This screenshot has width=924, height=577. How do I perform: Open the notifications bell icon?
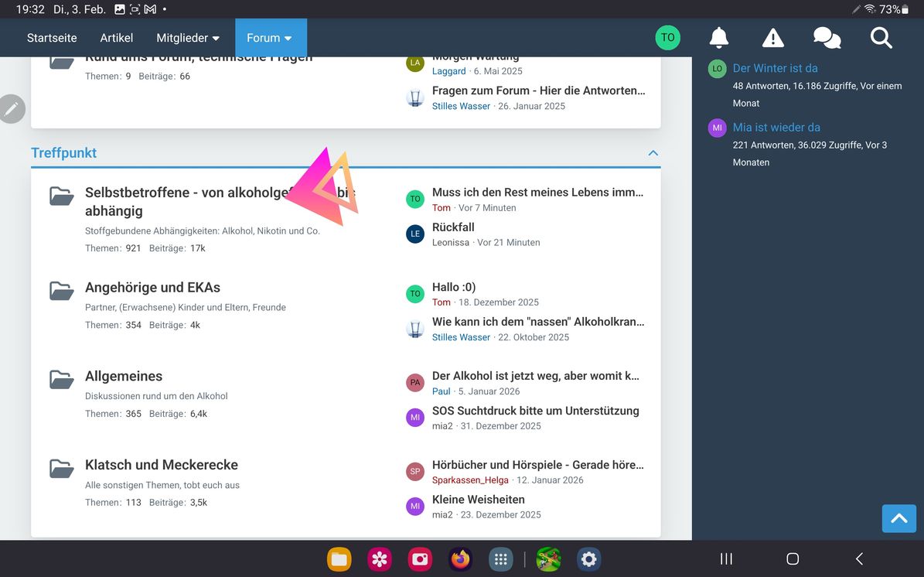coord(719,37)
